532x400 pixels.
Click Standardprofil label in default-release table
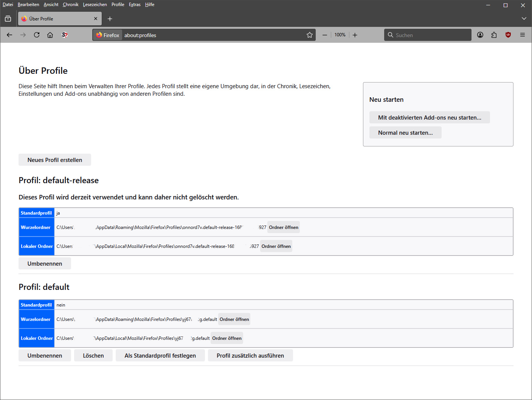click(x=36, y=213)
